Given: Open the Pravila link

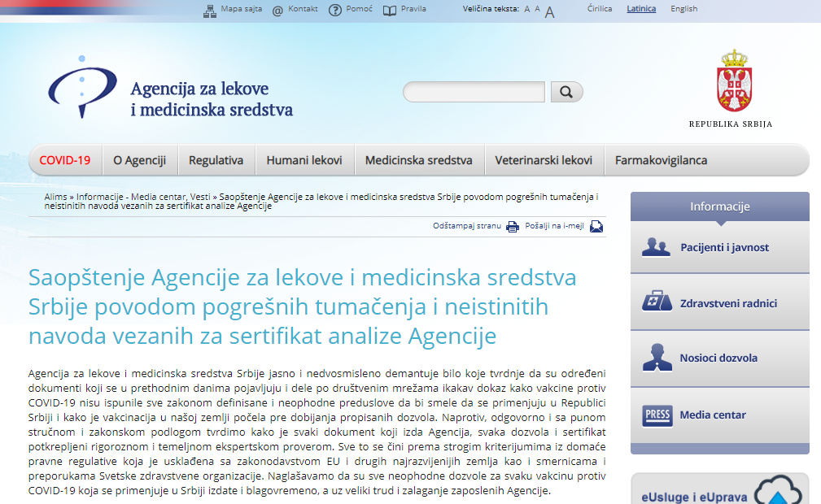Looking at the screenshot, I should click(x=413, y=9).
